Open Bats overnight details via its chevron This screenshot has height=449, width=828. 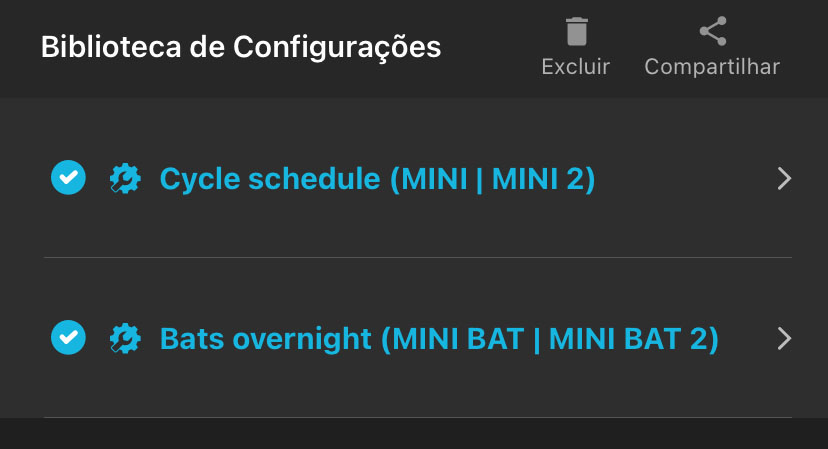(x=784, y=338)
